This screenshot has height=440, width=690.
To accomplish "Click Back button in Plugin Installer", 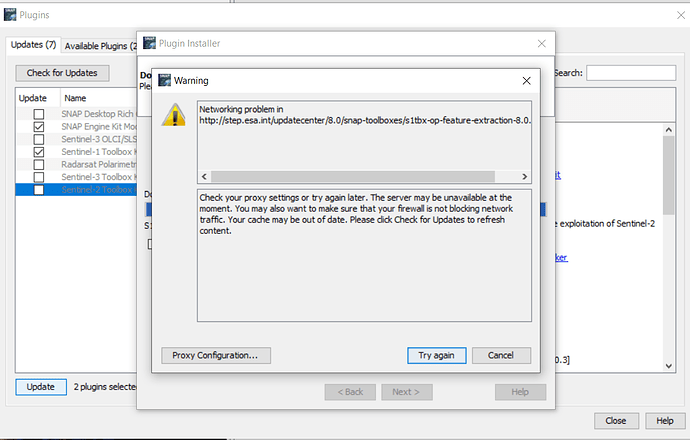I will point(350,392).
